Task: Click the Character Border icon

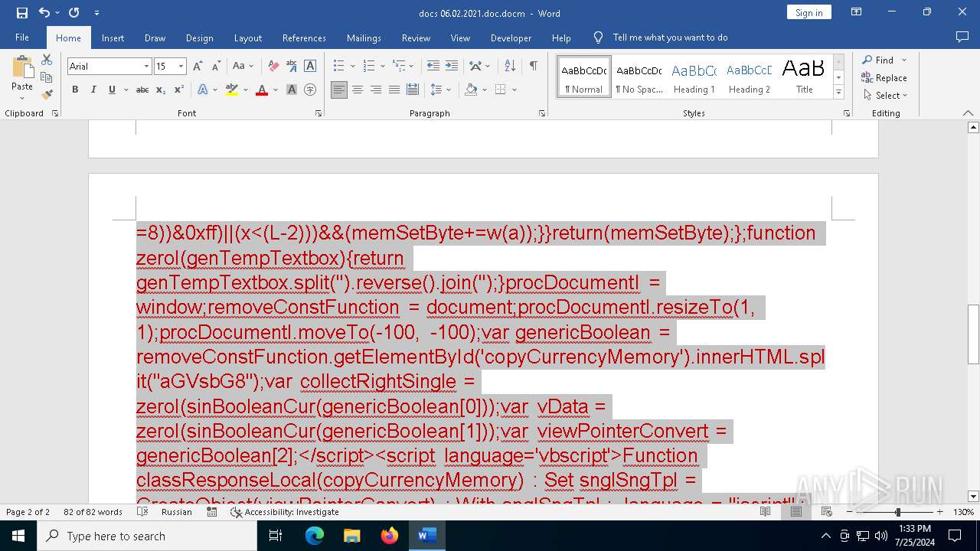Action: 310,67
